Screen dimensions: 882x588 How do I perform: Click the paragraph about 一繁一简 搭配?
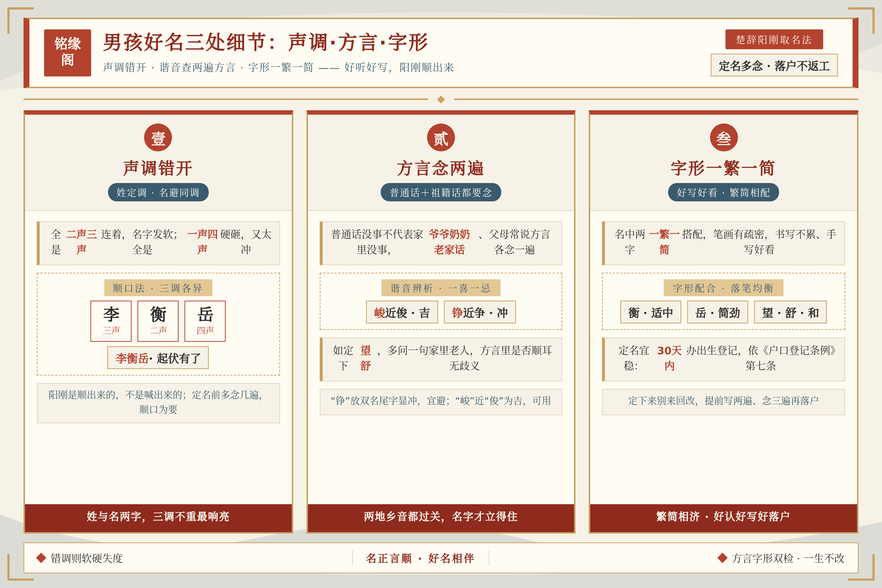[x=723, y=243]
